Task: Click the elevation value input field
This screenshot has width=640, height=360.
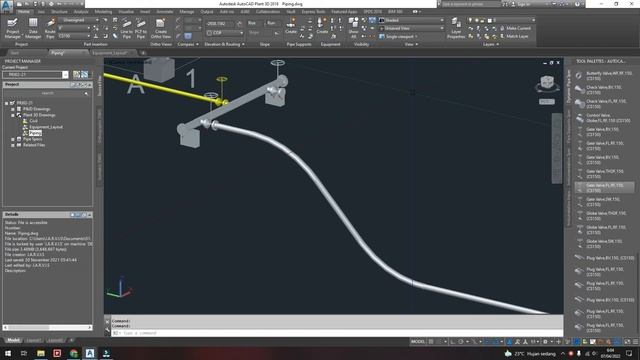Action: 220,24
